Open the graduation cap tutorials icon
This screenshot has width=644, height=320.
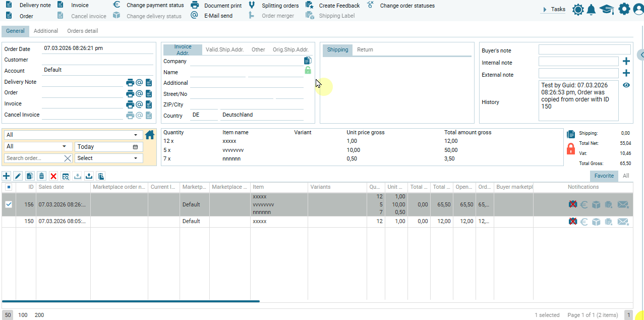pos(606,10)
